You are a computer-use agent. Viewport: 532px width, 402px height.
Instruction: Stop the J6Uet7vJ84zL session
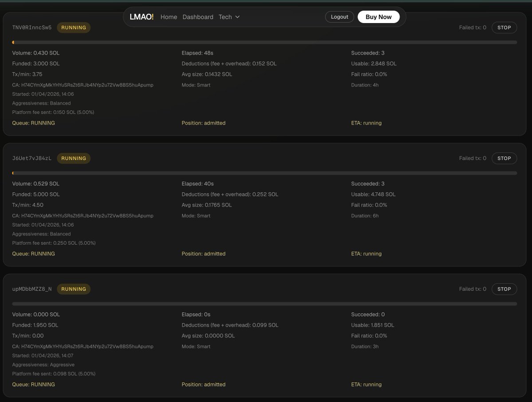[504, 158]
